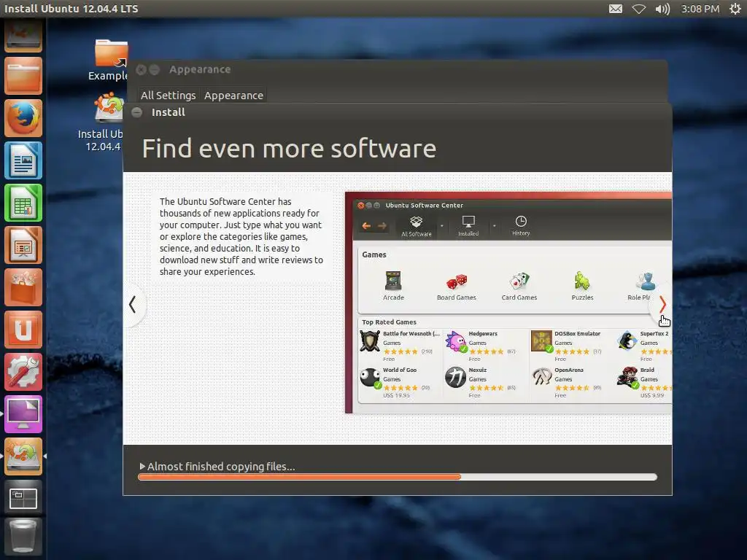Viewport: 747px width, 560px height.
Task: Open the clock showing 3:08 PM
Action: 700,9
